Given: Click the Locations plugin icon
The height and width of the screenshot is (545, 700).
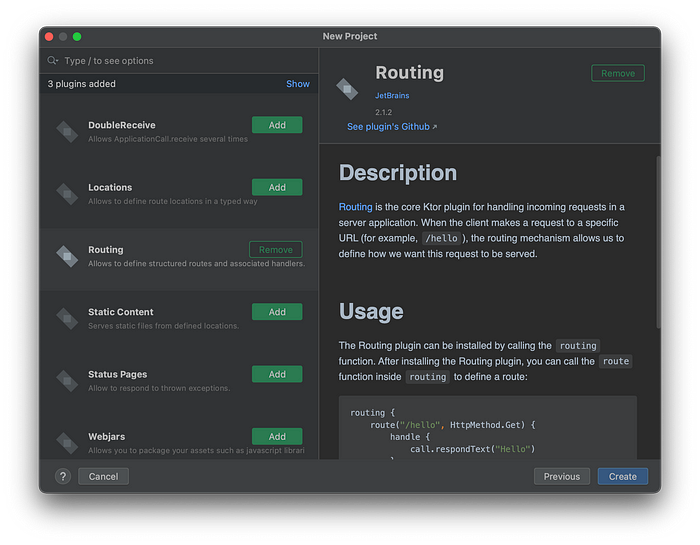Looking at the screenshot, I should click(67, 194).
